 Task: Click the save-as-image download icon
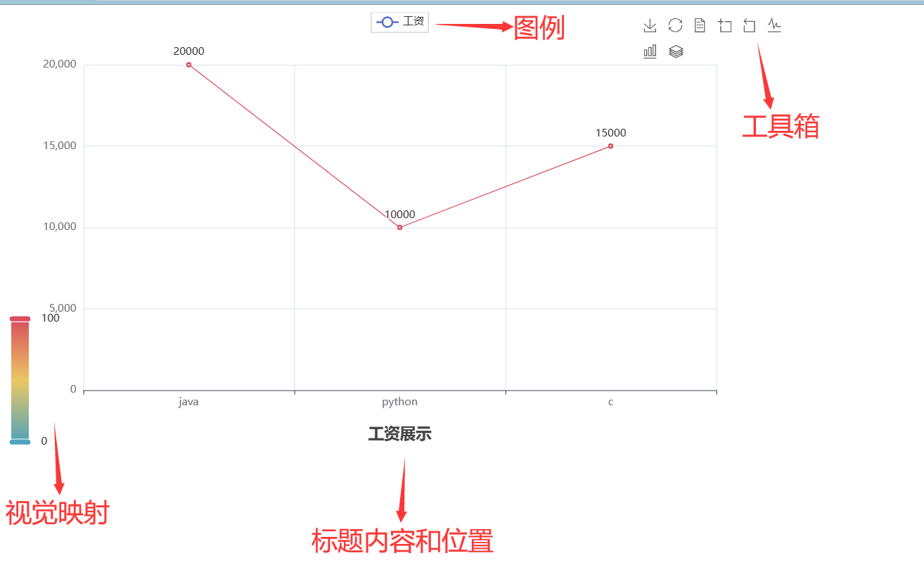coord(650,26)
